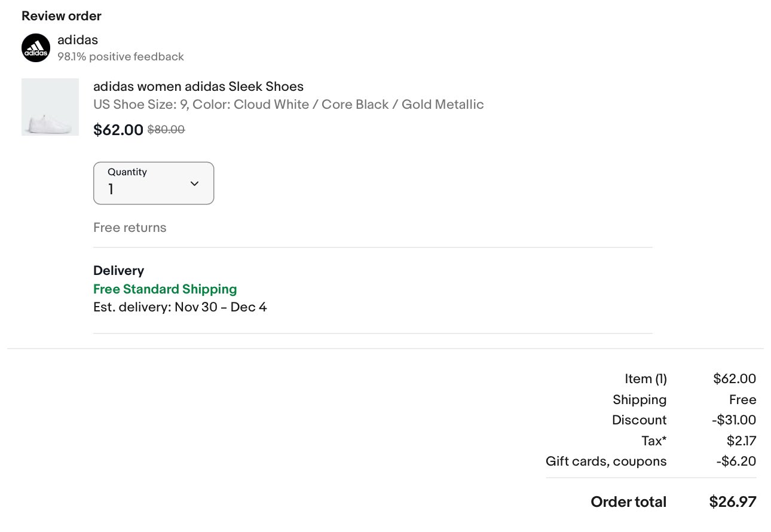771x532 pixels.
Task: Click the Free returns text
Action: tap(130, 228)
